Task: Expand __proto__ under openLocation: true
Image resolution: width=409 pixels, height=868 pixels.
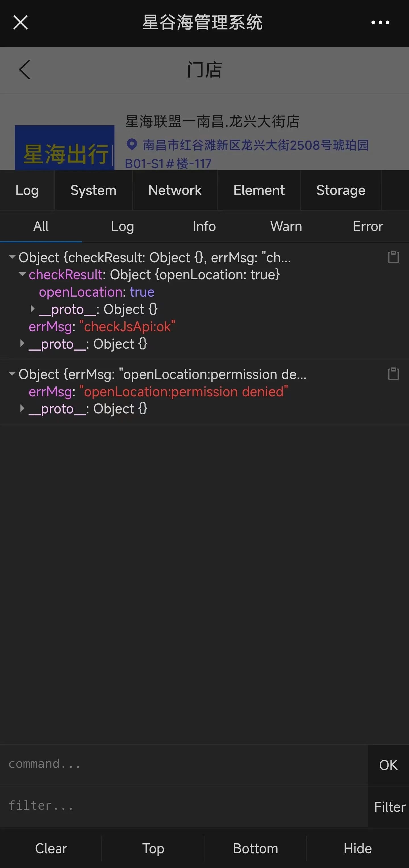Action: tap(32, 309)
